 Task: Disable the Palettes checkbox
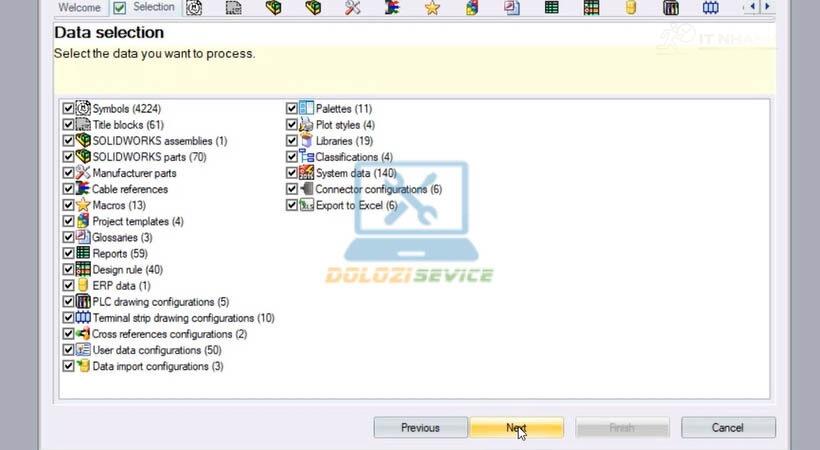point(292,108)
